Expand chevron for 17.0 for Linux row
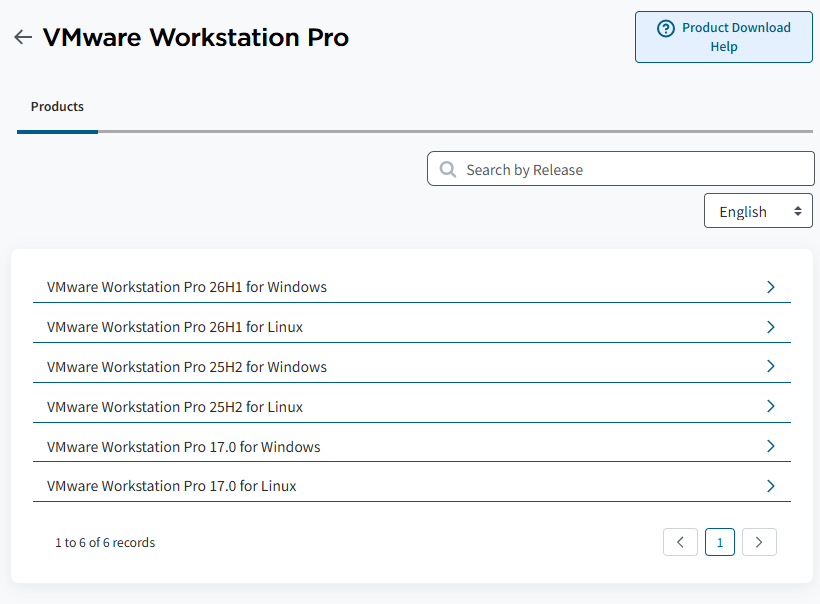Image resolution: width=820 pixels, height=604 pixels. point(770,486)
